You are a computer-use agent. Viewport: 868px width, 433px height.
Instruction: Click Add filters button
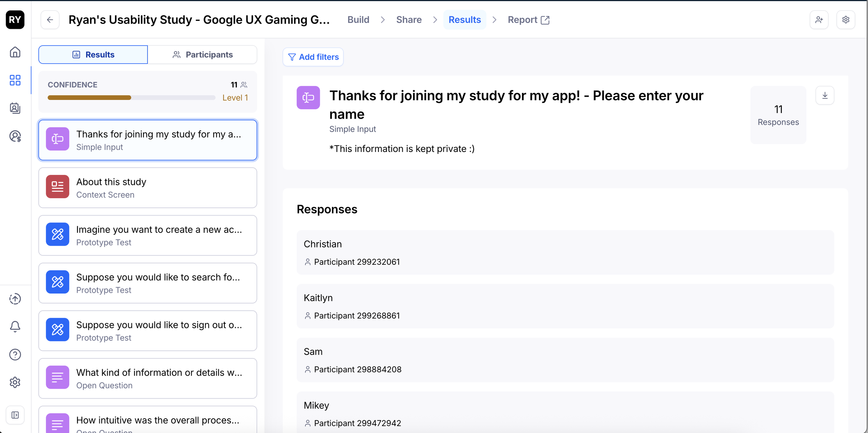tap(313, 57)
